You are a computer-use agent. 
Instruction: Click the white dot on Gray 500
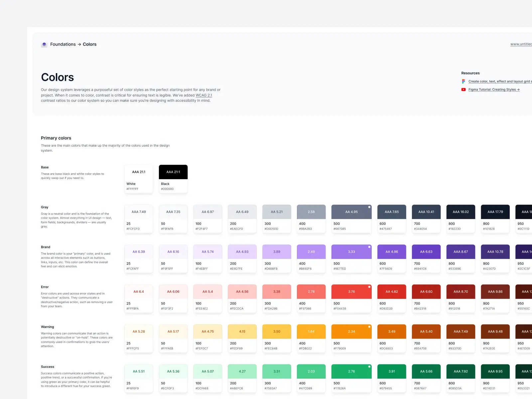pyautogui.click(x=369, y=207)
